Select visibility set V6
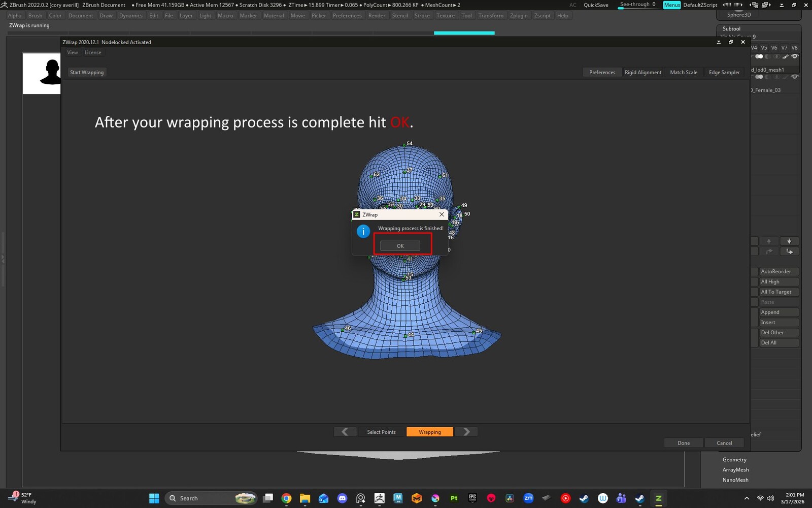Viewport: 812px width, 508px height. 774,48
